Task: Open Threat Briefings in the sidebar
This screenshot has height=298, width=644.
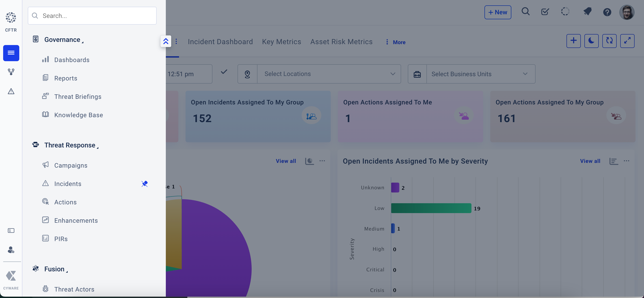Action: [78, 97]
